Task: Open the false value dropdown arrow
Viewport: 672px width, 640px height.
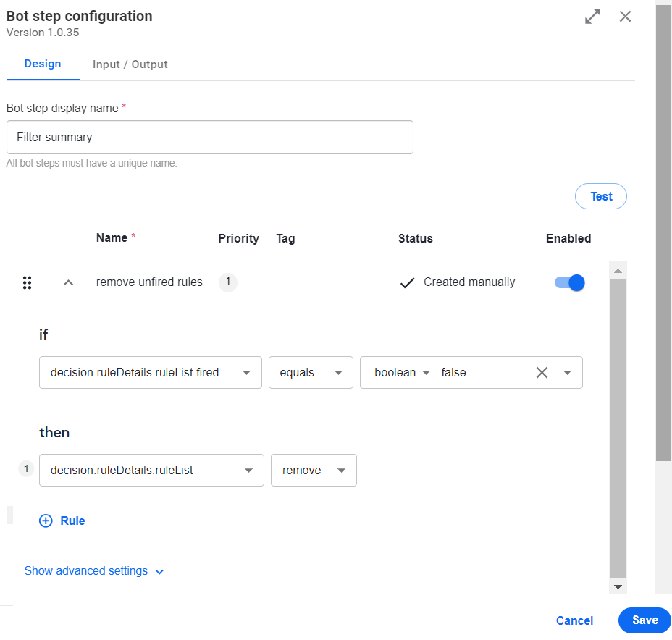Action: coord(568,373)
